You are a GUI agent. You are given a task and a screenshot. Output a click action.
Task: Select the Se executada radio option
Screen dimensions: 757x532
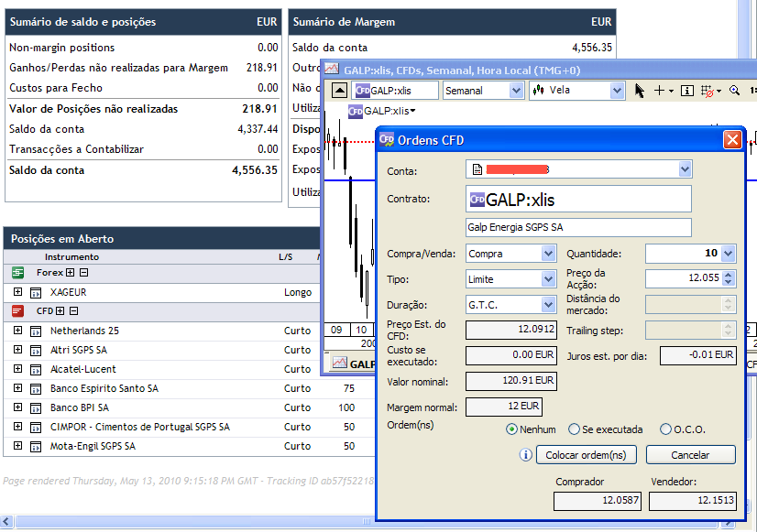pos(574,429)
